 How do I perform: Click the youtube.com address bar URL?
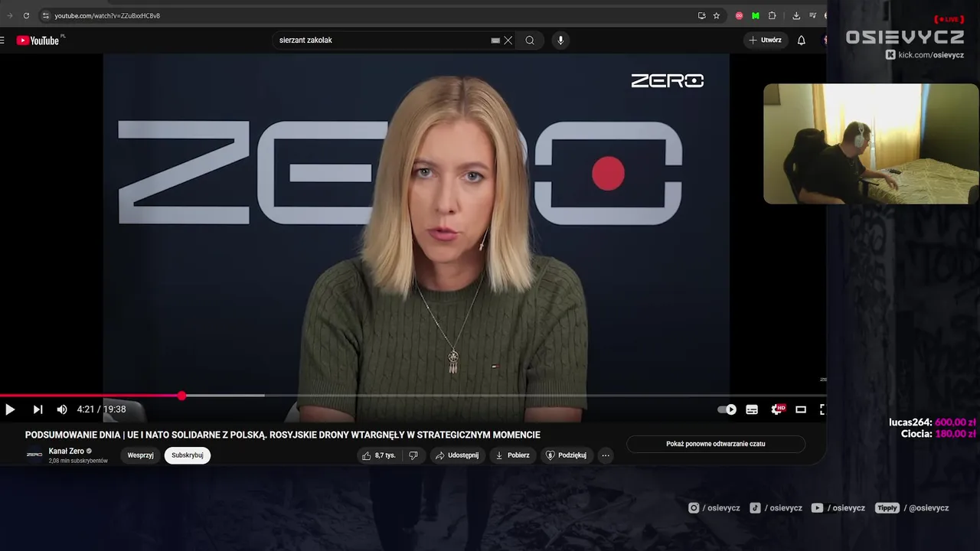107,15
